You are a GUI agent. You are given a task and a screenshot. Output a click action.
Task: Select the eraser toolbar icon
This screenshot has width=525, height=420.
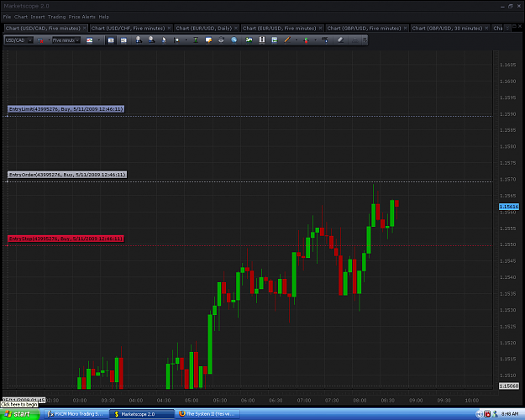coord(340,40)
